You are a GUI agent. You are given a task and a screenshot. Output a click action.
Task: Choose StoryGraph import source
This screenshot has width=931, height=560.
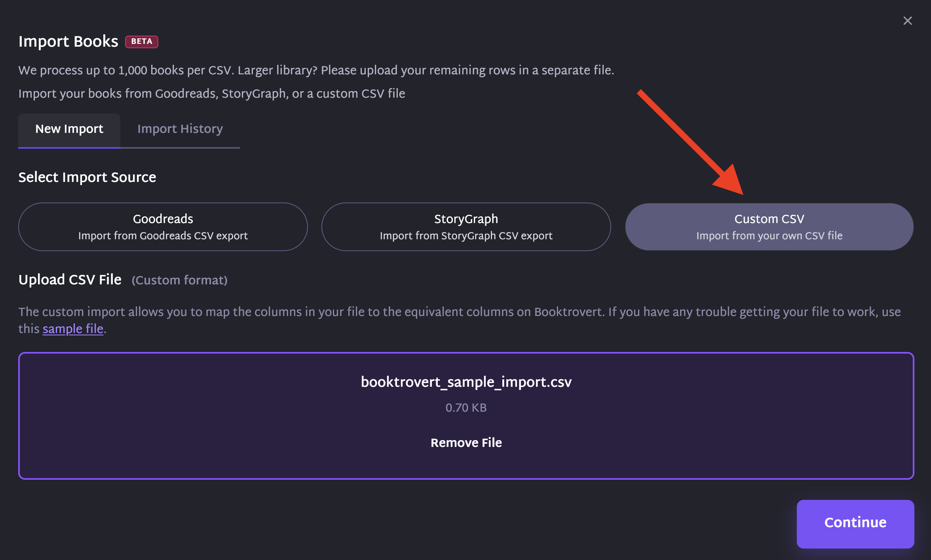point(466,227)
